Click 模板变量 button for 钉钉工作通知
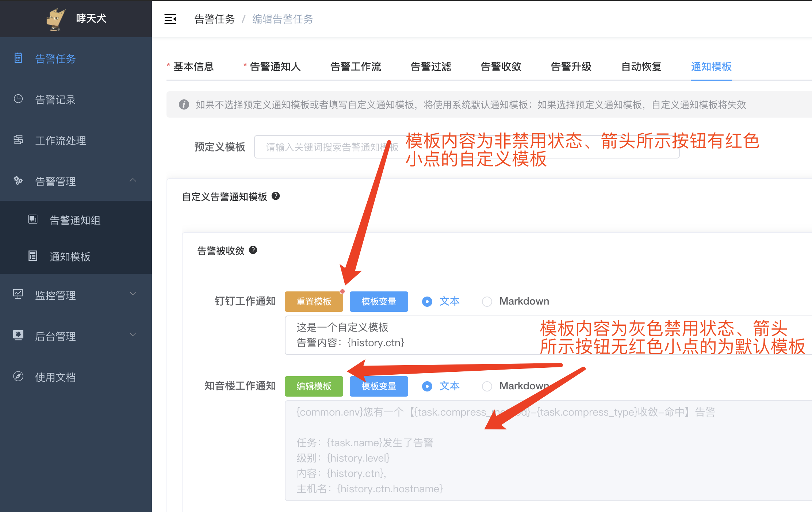This screenshot has height=512, width=812. [379, 302]
